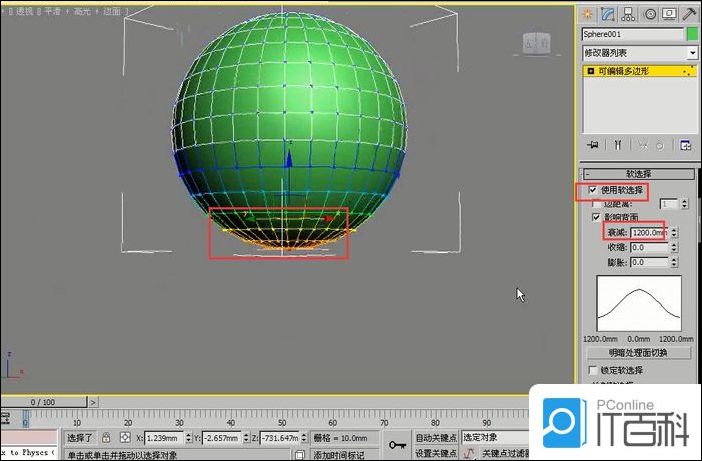Screen dimensions: 702x461
Task: Click the green object color swatch
Action: [692, 34]
